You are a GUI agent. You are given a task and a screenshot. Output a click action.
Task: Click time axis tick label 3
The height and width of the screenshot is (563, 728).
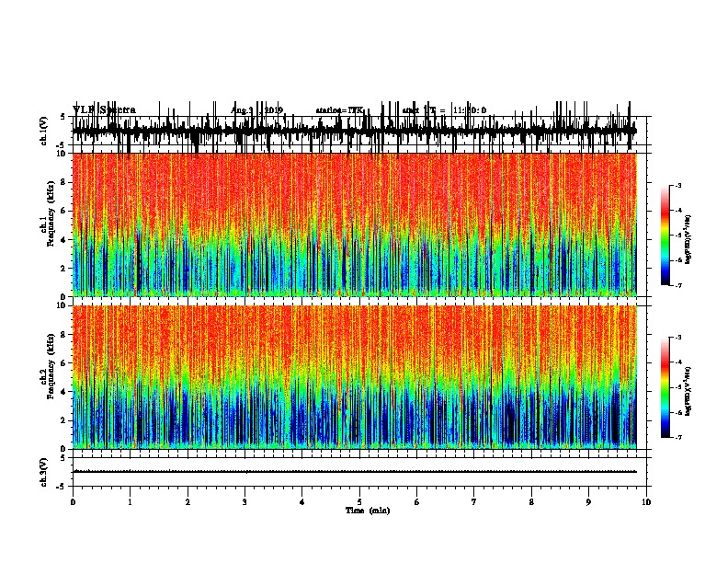click(x=245, y=502)
